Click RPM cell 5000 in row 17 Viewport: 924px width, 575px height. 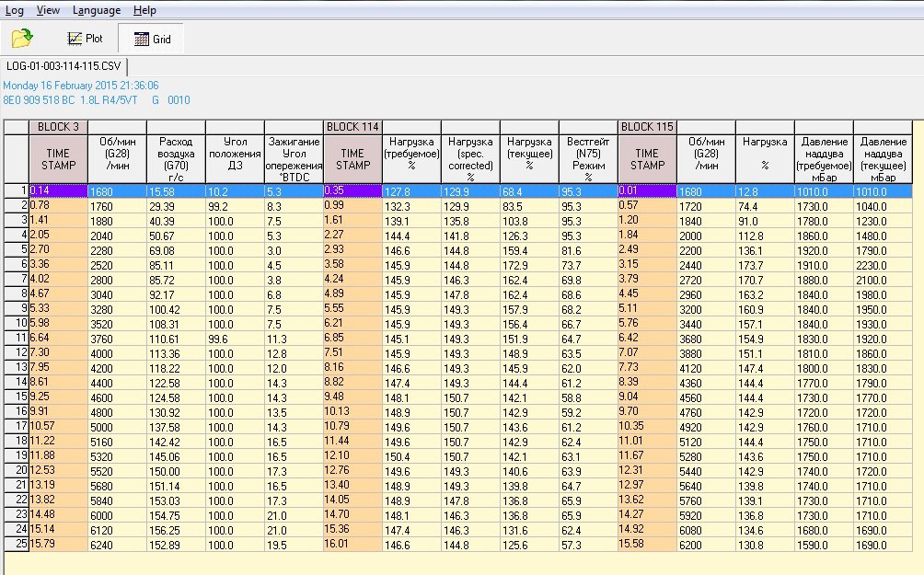pyautogui.click(x=117, y=427)
